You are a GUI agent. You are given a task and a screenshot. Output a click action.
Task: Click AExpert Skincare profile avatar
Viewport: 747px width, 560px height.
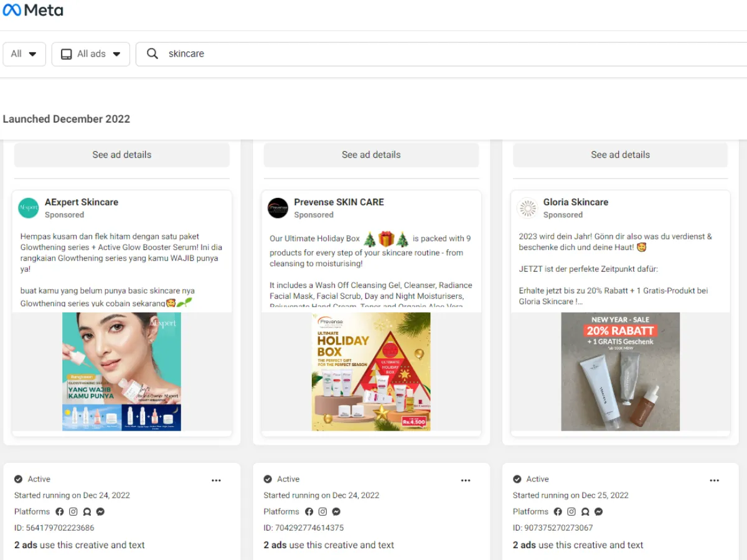[x=29, y=208]
